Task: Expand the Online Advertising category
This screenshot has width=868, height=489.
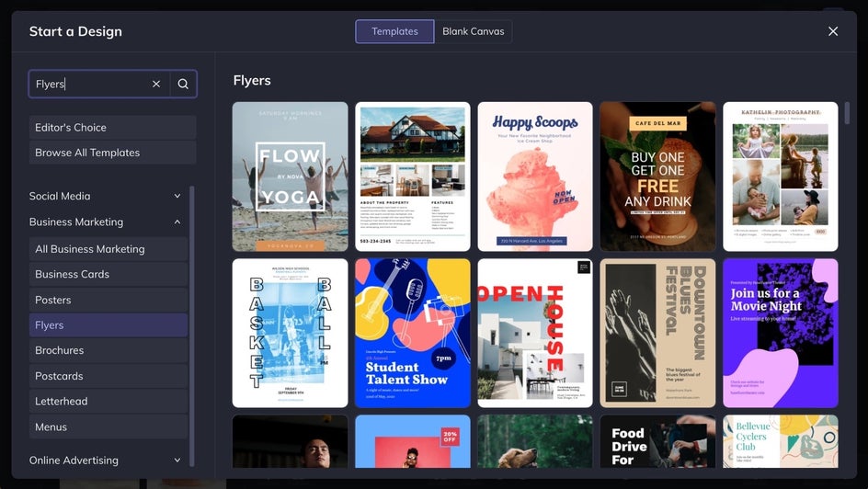Action: [x=177, y=461]
